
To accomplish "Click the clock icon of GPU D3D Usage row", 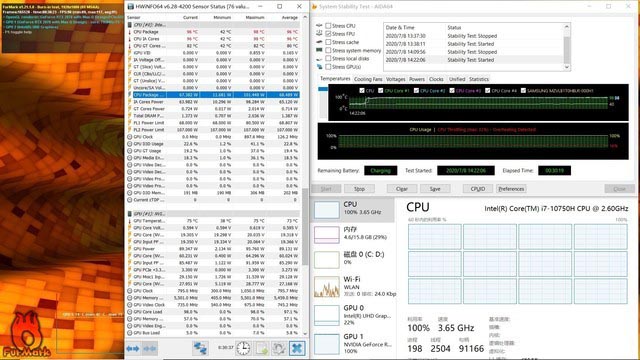I will 130,144.
